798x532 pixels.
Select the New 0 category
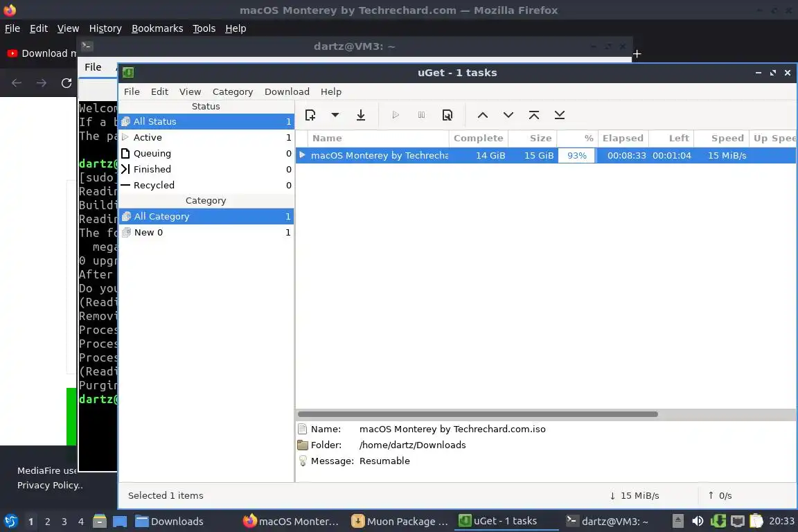206,233
